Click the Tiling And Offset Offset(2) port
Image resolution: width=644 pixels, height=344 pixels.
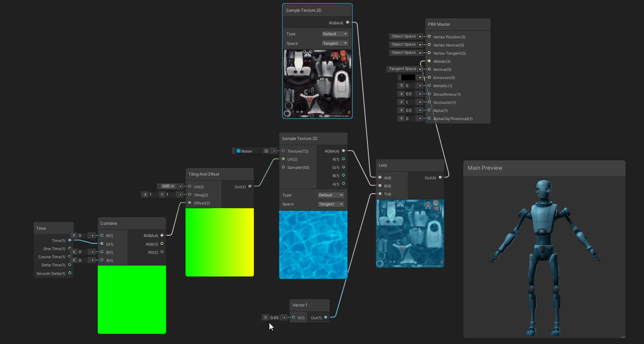point(190,203)
